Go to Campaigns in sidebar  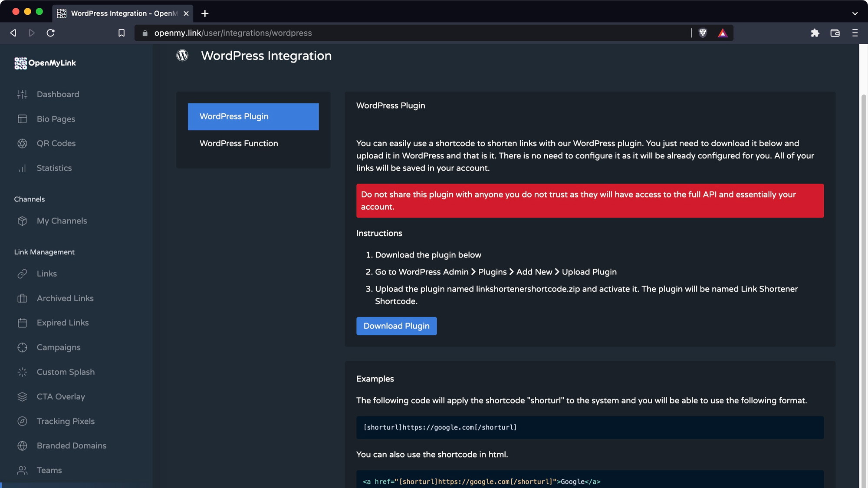pos(59,347)
